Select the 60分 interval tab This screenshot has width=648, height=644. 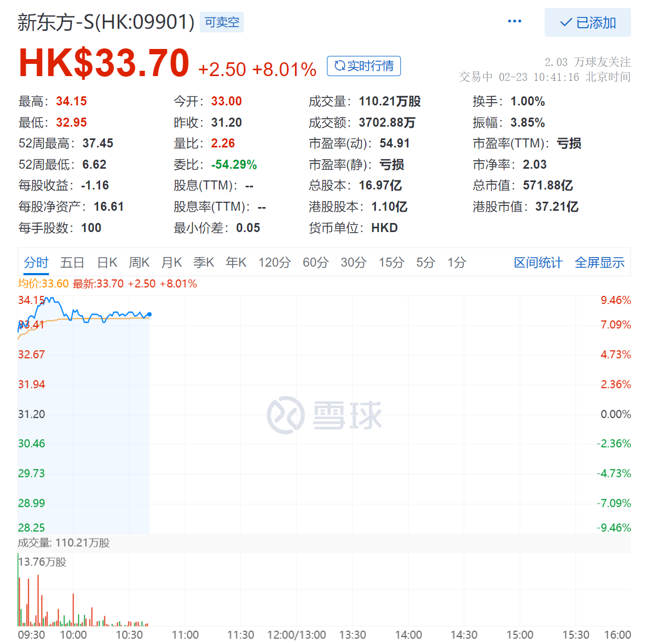(316, 262)
